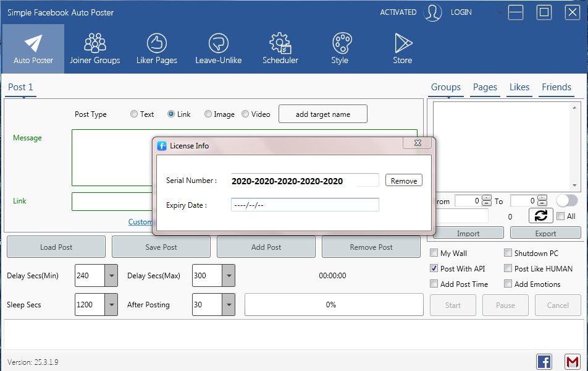Switch to the Friends tab
The image size is (588, 371).
click(x=556, y=87)
